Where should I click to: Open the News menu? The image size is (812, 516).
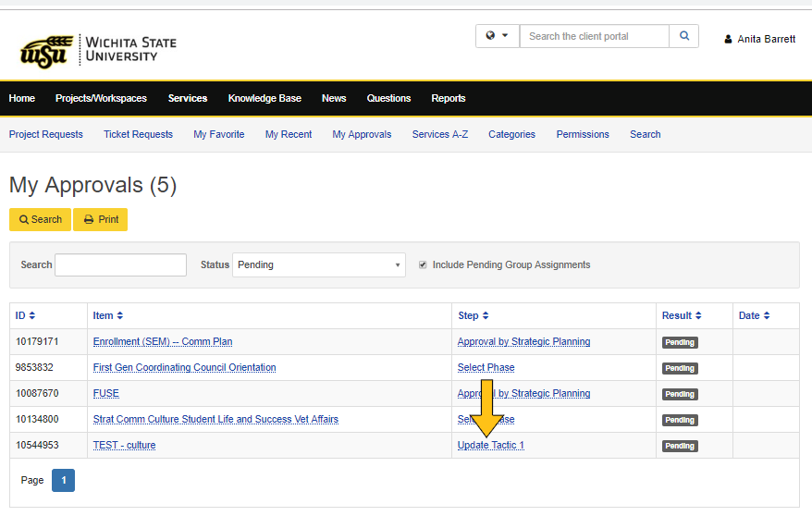pos(334,98)
